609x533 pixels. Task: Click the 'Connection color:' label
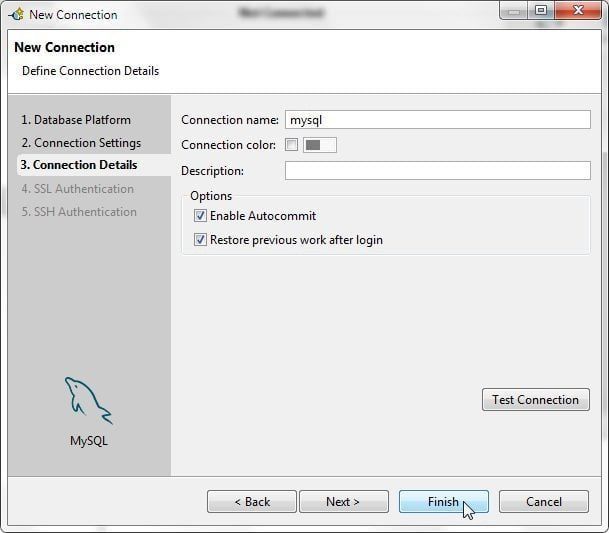pyautogui.click(x=228, y=145)
